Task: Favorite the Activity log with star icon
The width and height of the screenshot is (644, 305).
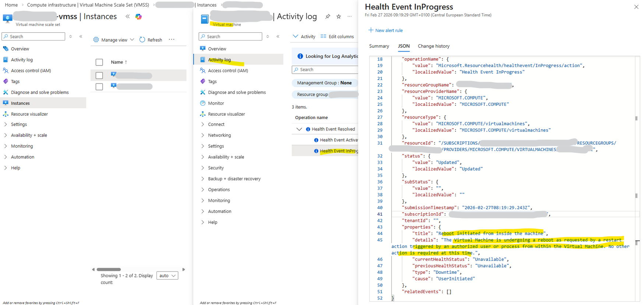Action: (x=339, y=17)
